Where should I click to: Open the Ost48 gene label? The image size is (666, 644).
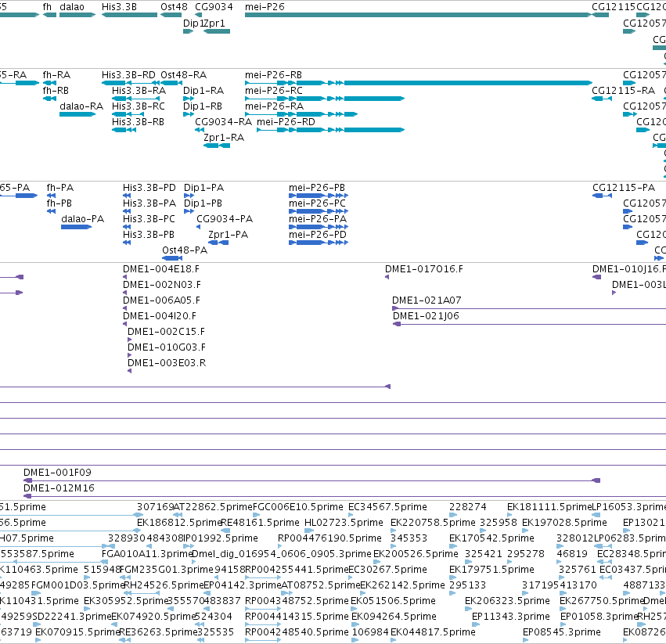175,7
